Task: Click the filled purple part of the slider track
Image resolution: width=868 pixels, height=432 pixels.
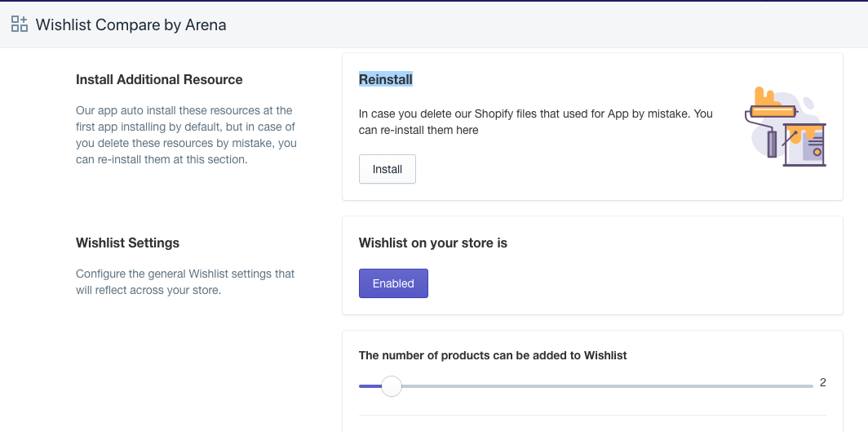Action: (370, 386)
